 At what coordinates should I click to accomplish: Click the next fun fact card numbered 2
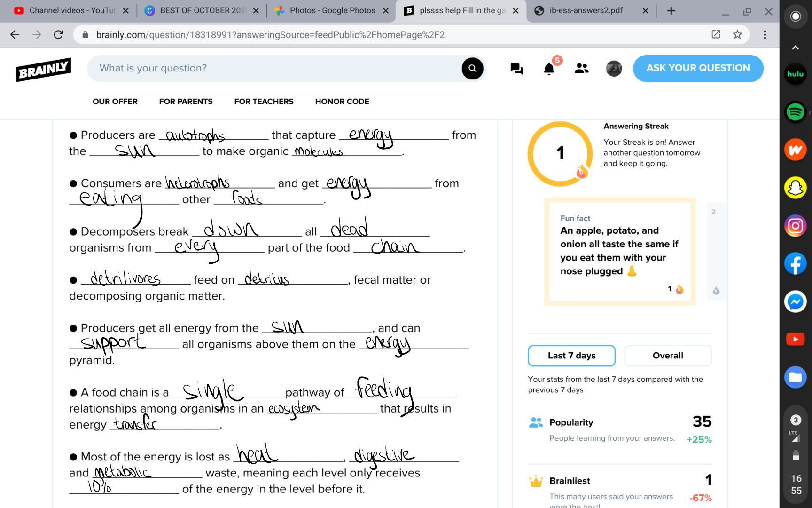(717, 252)
